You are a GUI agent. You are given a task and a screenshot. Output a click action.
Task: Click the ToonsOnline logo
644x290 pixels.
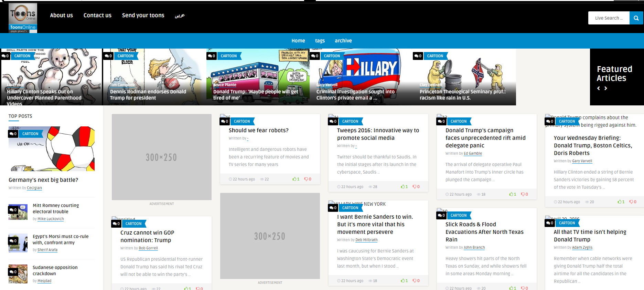[23, 18]
